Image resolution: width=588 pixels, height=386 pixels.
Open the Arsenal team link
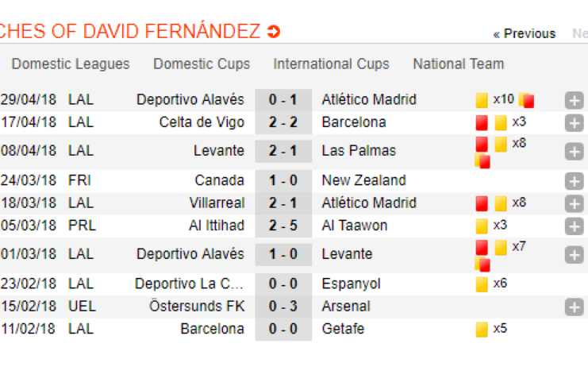pyautogui.click(x=346, y=307)
